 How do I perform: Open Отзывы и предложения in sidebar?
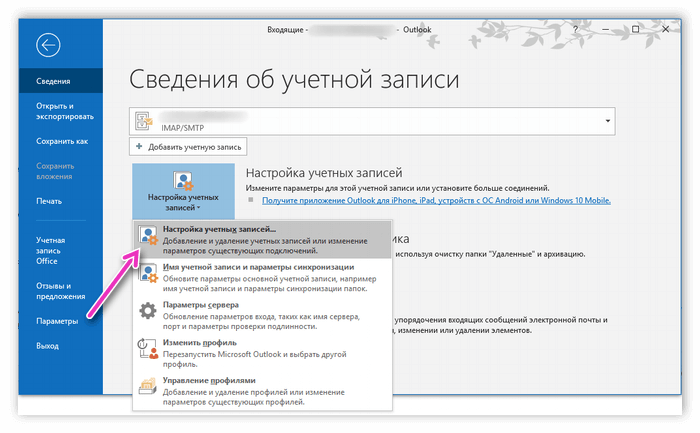click(61, 291)
